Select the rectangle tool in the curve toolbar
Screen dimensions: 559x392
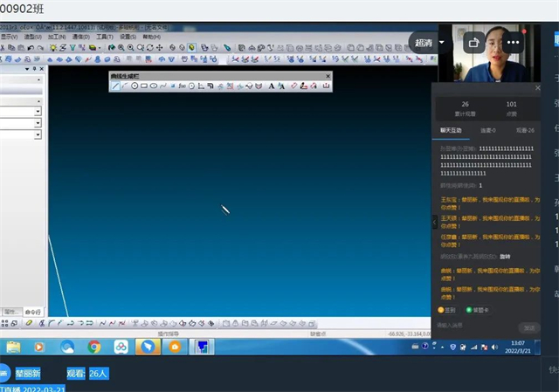[144, 86]
